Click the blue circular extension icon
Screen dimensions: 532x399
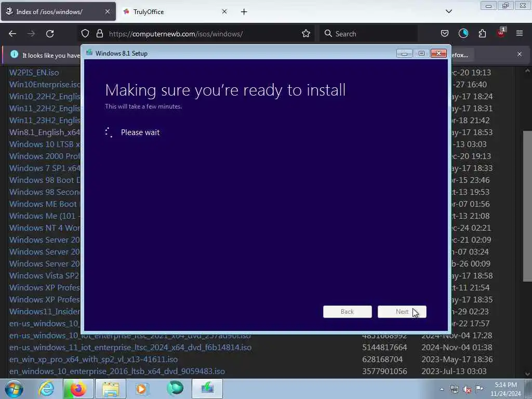pyautogui.click(x=463, y=33)
